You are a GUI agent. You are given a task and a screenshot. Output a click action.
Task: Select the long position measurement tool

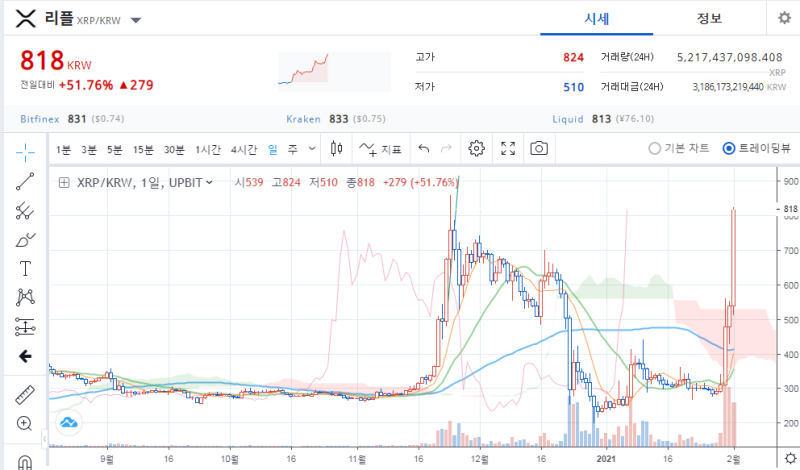coord(25,327)
